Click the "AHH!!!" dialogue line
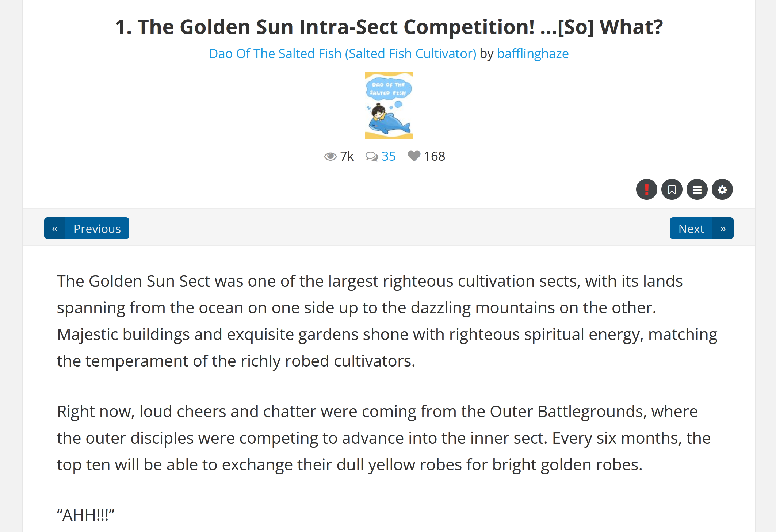Image resolution: width=776 pixels, height=532 pixels. [x=86, y=515]
